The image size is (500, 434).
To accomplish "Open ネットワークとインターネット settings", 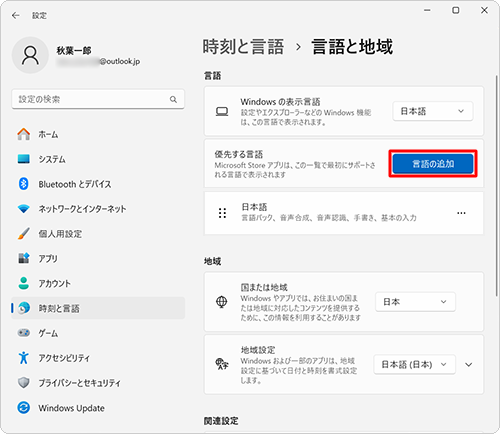I will click(x=98, y=209).
